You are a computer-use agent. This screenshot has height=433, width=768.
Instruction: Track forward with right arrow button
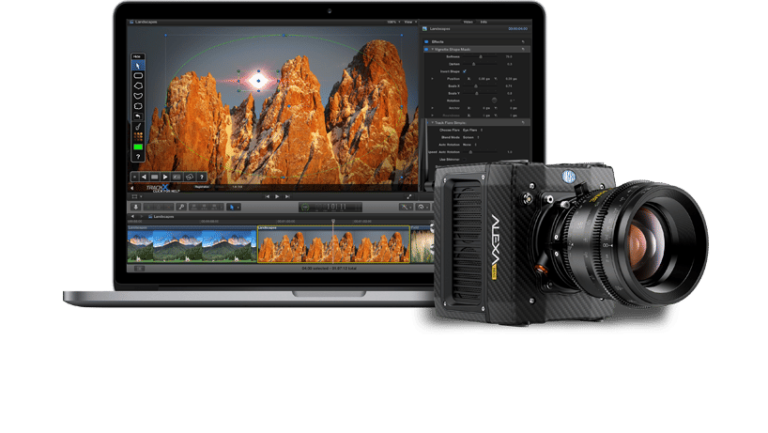(x=166, y=177)
